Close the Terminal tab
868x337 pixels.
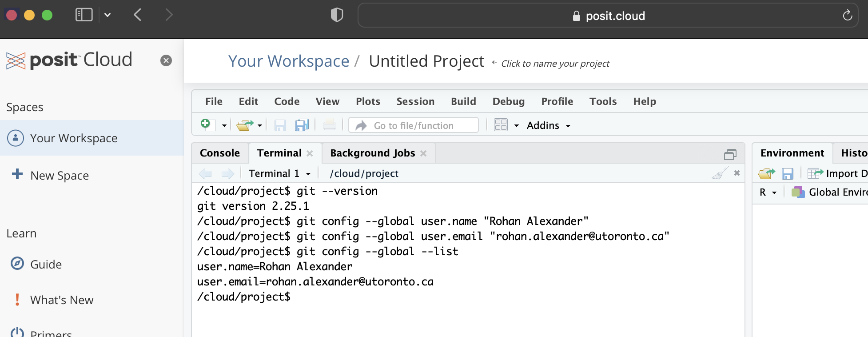click(x=310, y=153)
